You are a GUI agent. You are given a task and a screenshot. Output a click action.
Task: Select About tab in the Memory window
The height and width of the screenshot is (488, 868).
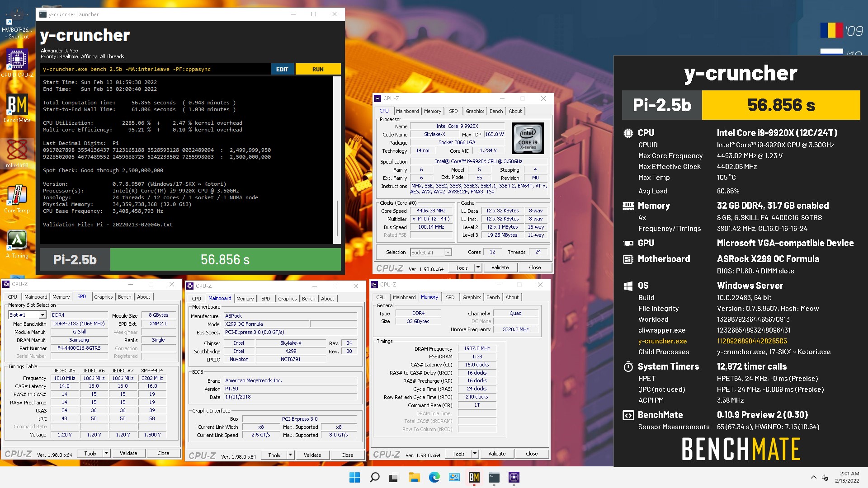point(512,297)
